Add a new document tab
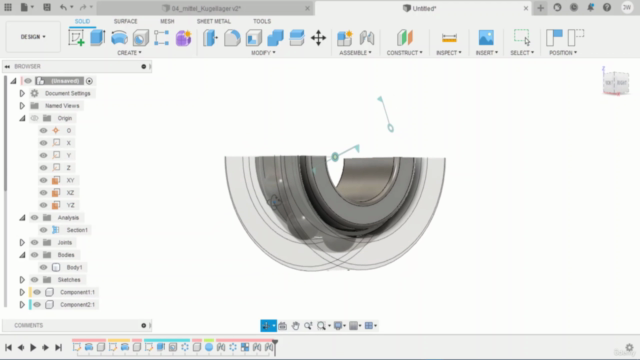The width and height of the screenshot is (640, 360). tap(540, 8)
